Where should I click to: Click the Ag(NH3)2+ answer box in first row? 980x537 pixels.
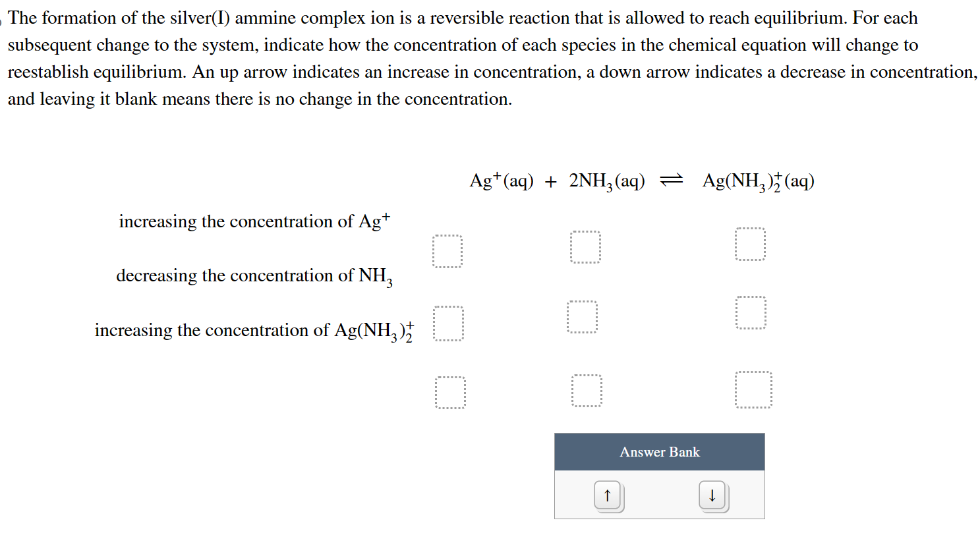[x=751, y=243]
